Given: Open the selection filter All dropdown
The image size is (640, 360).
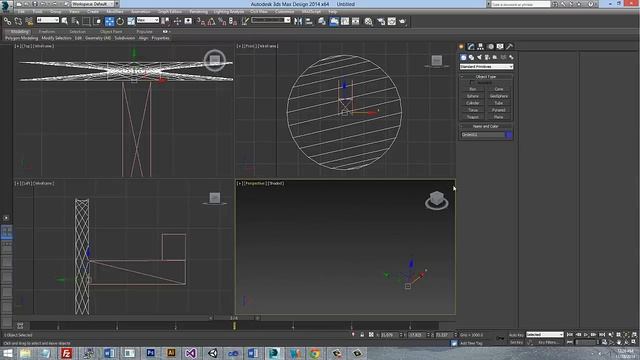Looking at the screenshot, I should click(48, 20).
